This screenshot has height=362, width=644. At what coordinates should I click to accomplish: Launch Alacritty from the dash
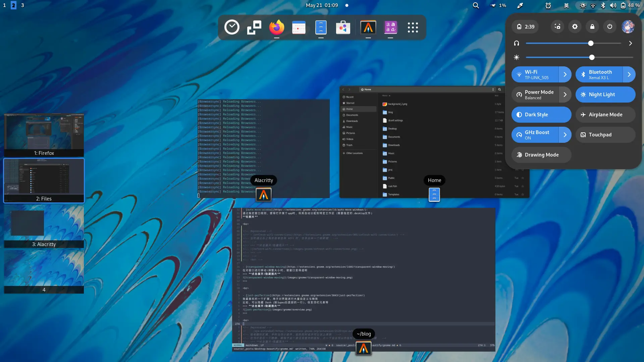pos(368,27)
